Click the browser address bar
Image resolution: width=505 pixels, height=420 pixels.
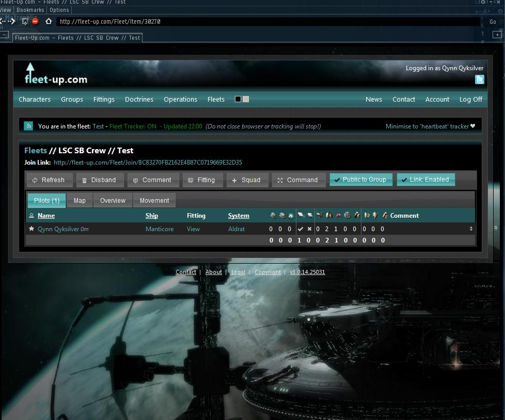267,22
